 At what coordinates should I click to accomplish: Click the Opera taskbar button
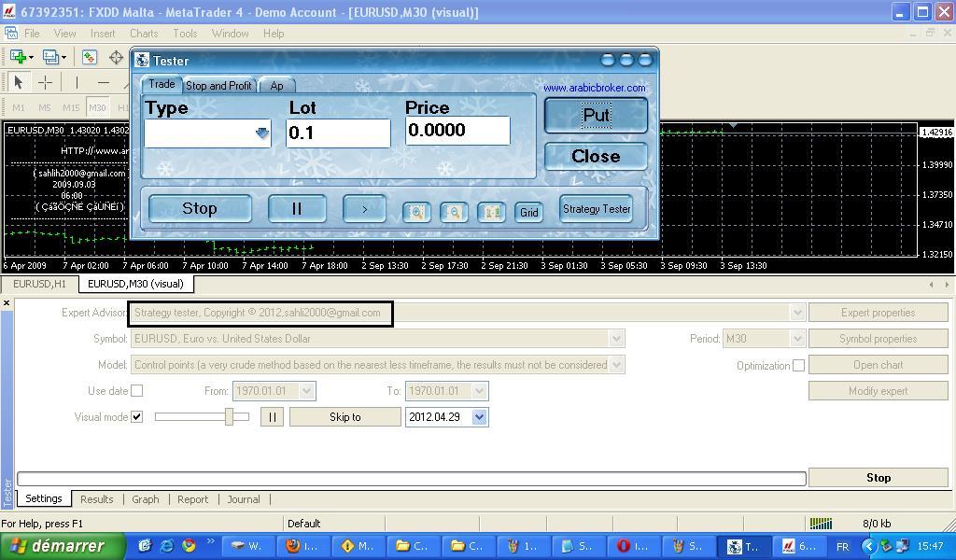pos(632,546)
